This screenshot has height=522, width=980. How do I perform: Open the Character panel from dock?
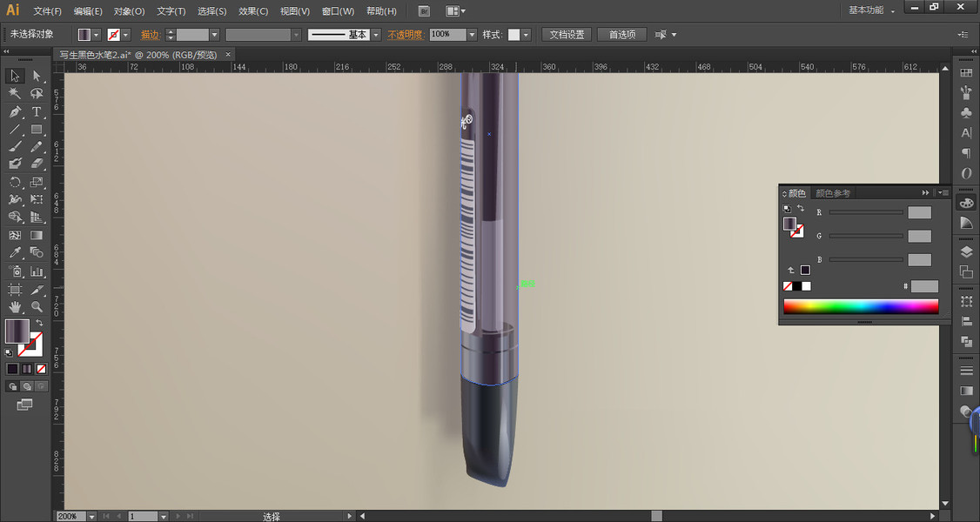966,133
